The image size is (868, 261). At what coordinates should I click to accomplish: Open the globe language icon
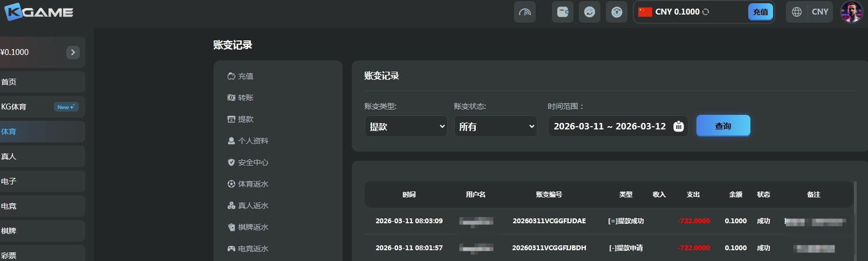tap(797, 12)
